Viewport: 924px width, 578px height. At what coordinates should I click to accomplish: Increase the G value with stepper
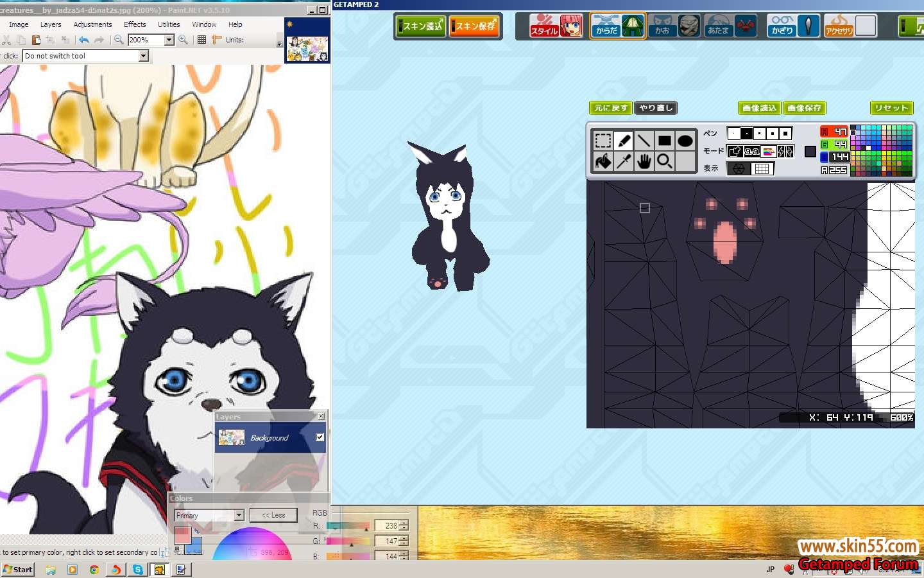(404, 538)
